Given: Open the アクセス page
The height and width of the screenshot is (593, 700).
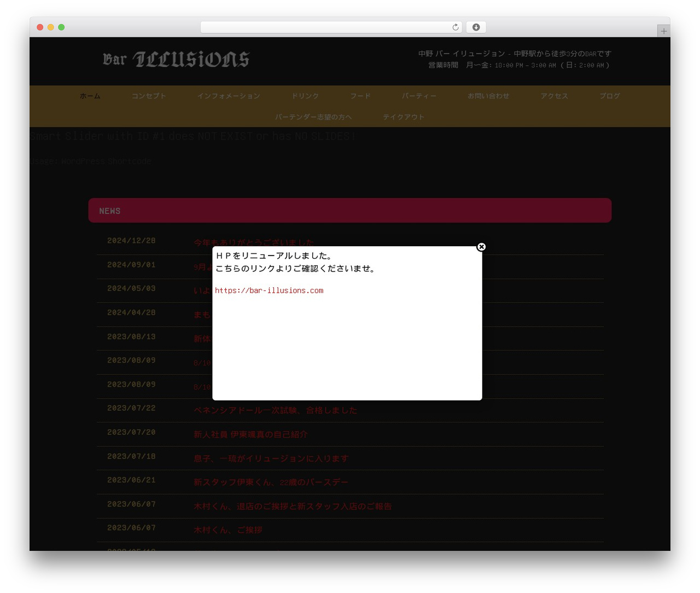Looking at the screenshot, I should click(x=555, y=96).
